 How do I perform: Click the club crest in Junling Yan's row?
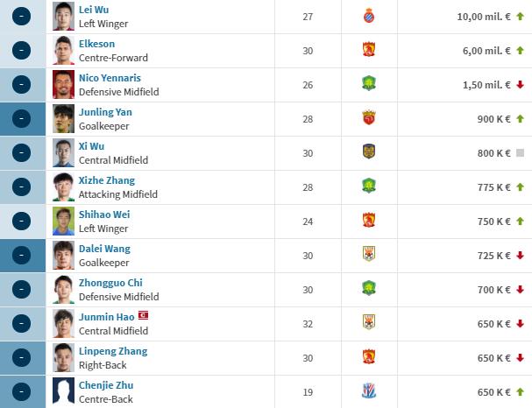pyautogui.click(x=368, y=118)
